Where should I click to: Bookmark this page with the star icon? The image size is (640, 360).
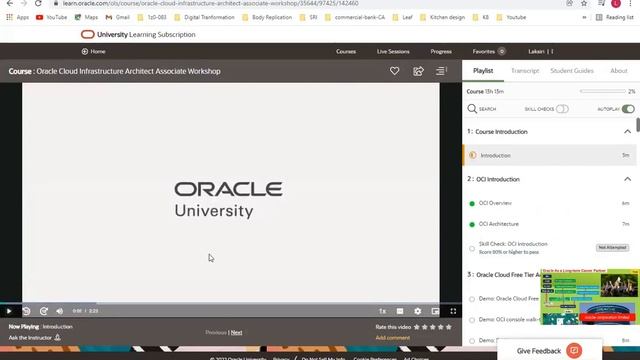tap(584, 3)
